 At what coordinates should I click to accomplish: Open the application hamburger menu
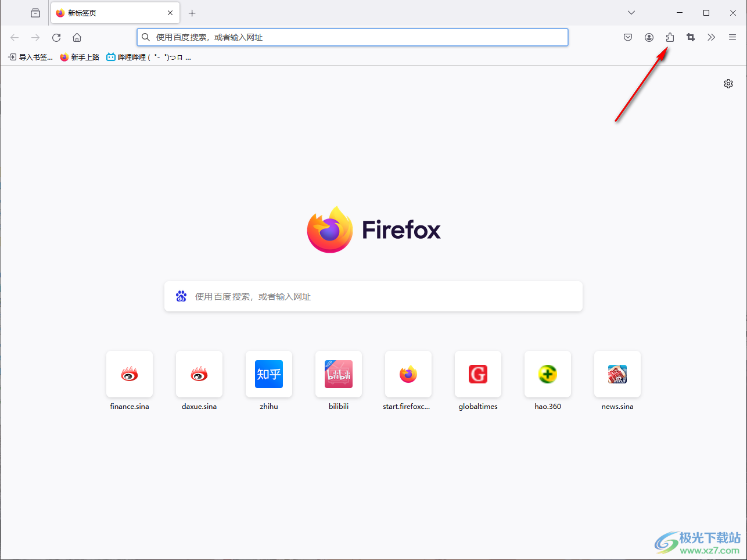(732, 37)
